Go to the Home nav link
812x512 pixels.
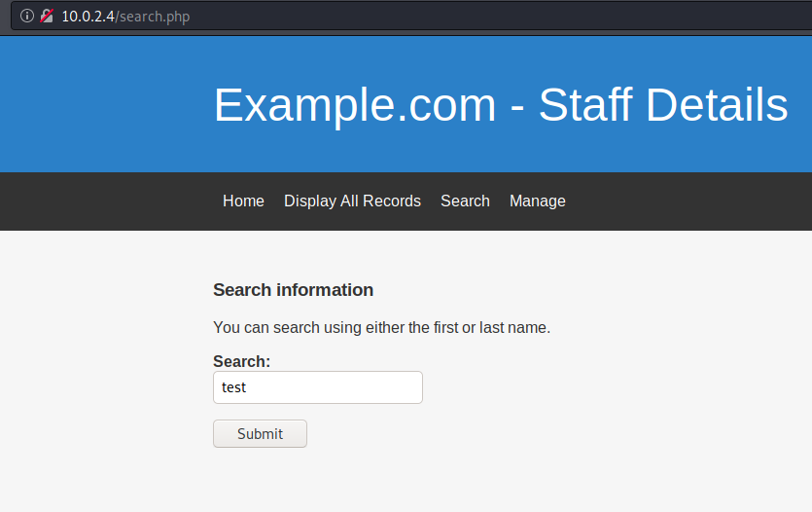pyautogui.click(x=243, y=201)
